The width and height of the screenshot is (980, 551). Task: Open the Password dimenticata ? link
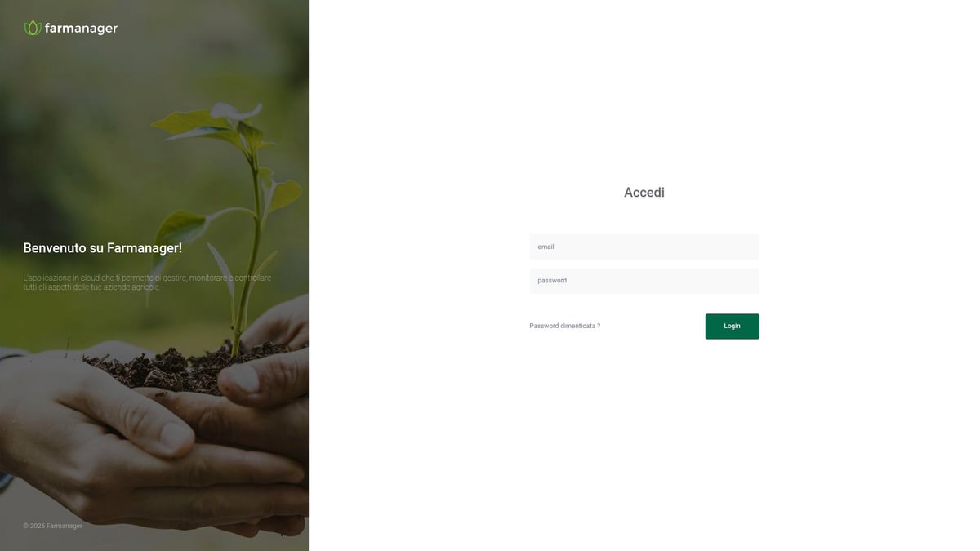(564, 326)
